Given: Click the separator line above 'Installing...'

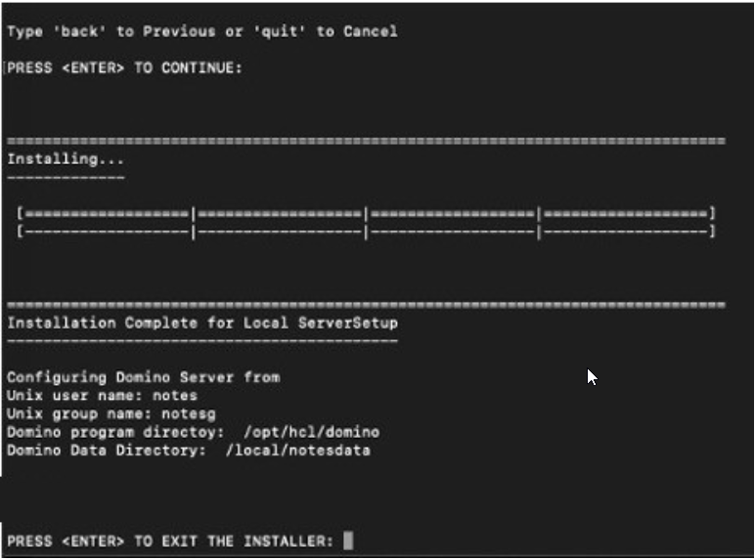Looking at the screenshot, I should [366, 141].
